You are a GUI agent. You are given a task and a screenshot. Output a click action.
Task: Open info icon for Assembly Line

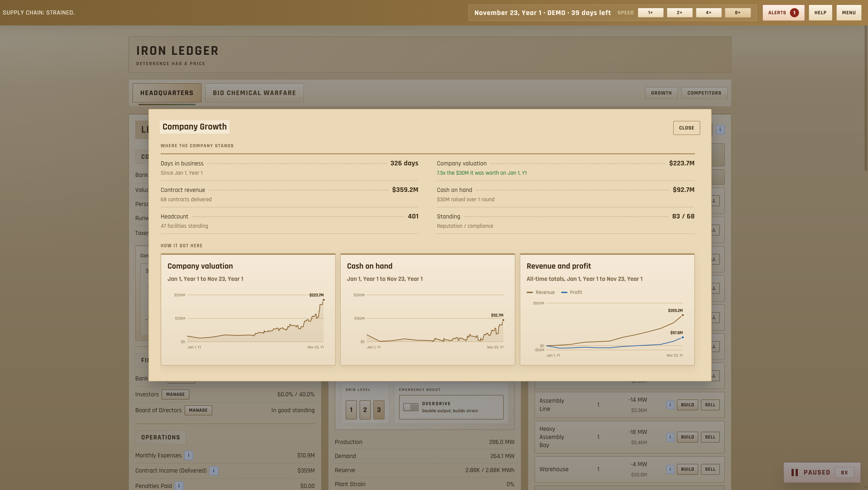(x=670, y=405)
